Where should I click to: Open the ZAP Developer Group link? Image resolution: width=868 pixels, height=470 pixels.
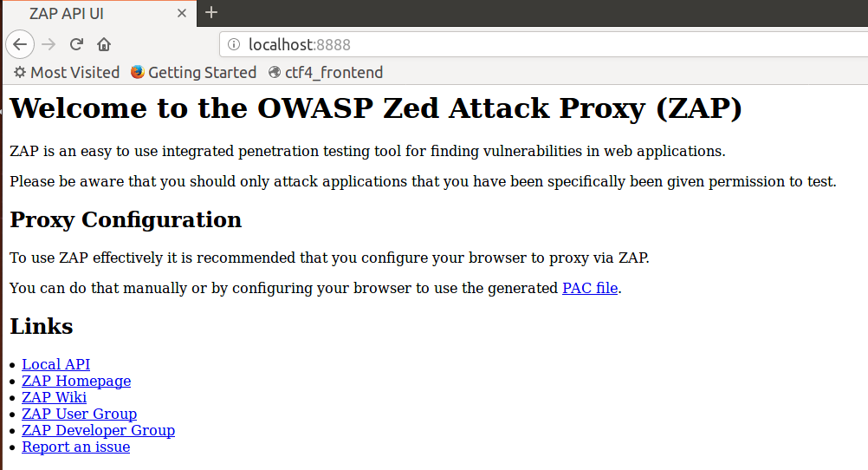pos(99,431)
